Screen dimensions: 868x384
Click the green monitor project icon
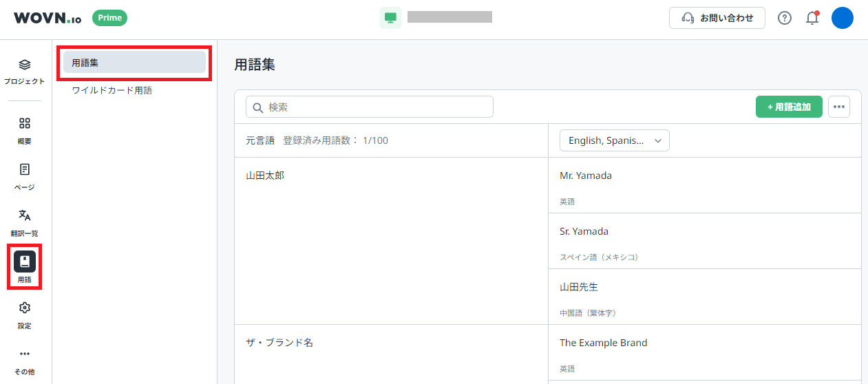(390, 18)
